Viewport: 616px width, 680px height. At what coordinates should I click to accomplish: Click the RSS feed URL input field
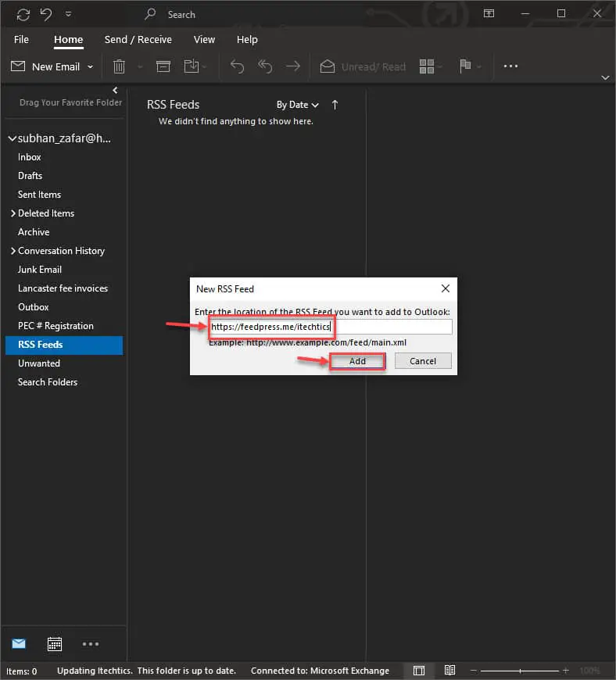click(331, 327)
